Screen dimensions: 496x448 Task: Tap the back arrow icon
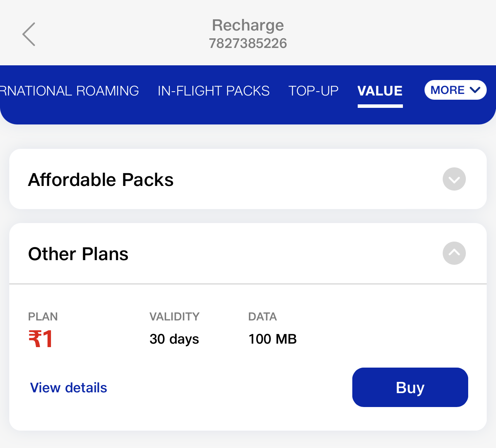point(29,34)
